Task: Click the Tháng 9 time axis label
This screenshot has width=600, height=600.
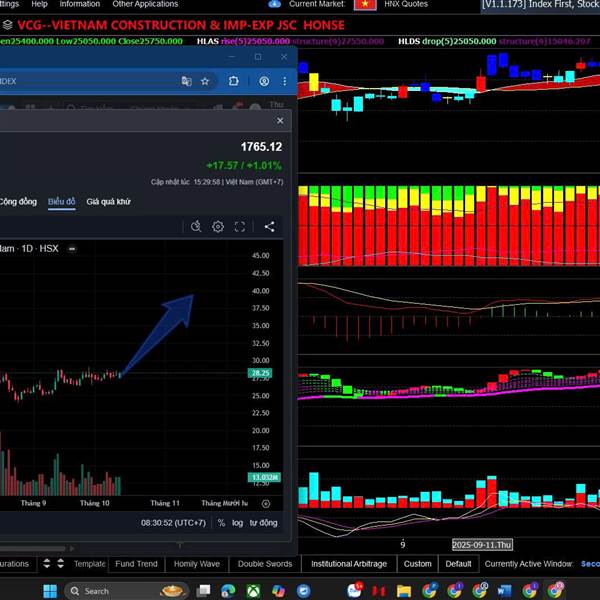Action: [x=33, y=503]
